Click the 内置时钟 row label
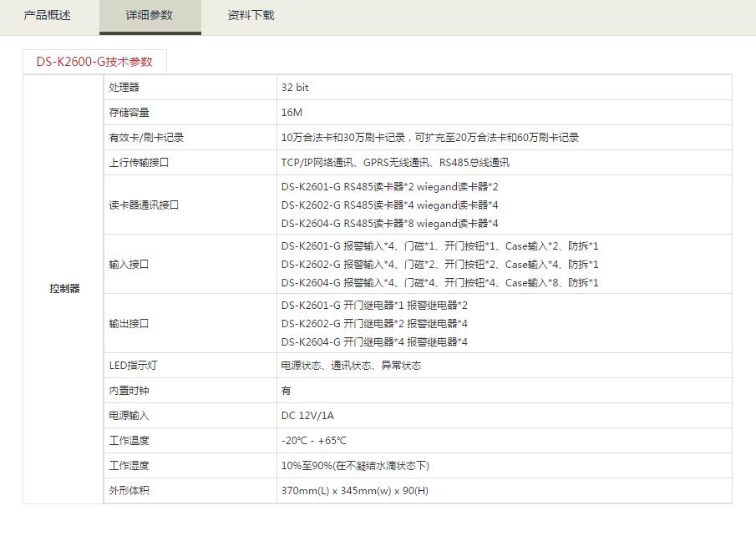The height and width of the screenshot is (541, 756). point(129,391)
